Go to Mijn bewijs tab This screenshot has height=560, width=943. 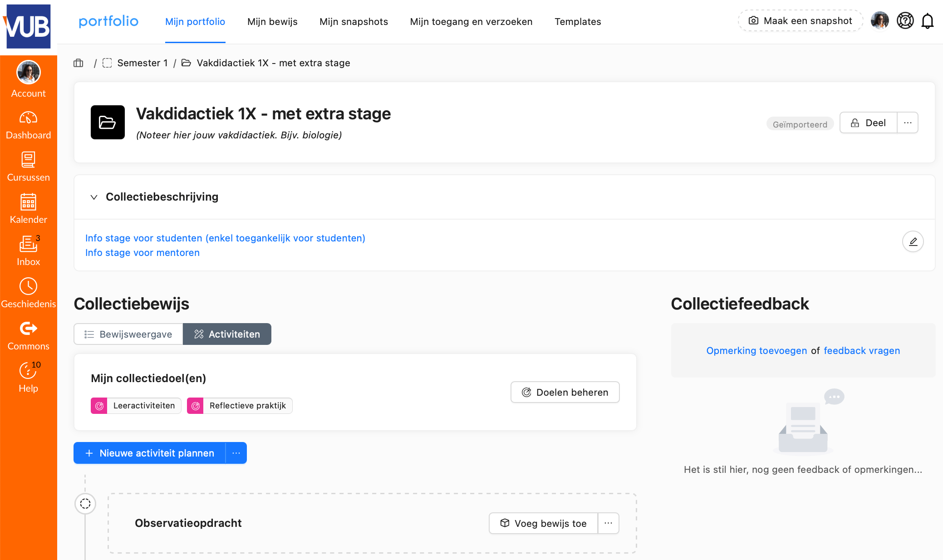point(272,22)
